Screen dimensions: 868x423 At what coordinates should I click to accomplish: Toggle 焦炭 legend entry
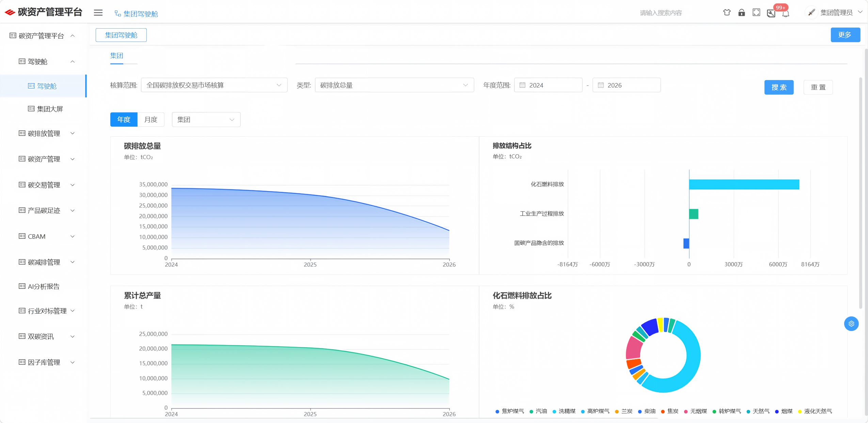pos(669,411)
